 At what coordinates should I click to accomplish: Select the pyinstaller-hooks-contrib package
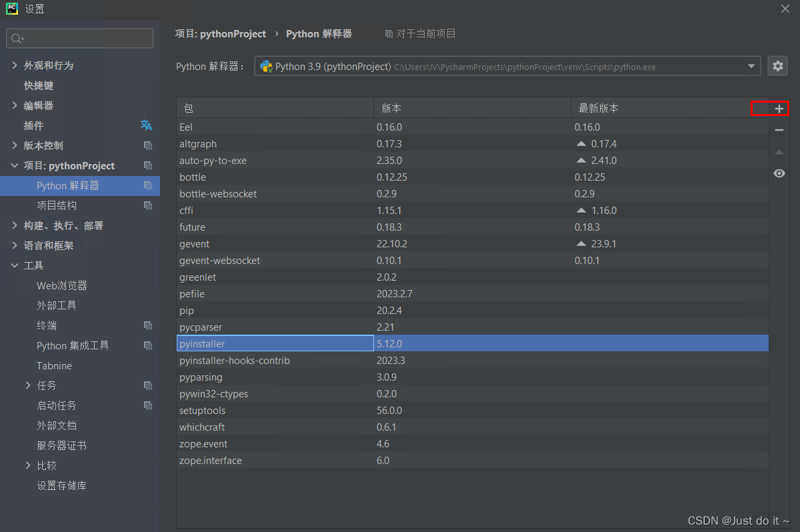(473, 361)
